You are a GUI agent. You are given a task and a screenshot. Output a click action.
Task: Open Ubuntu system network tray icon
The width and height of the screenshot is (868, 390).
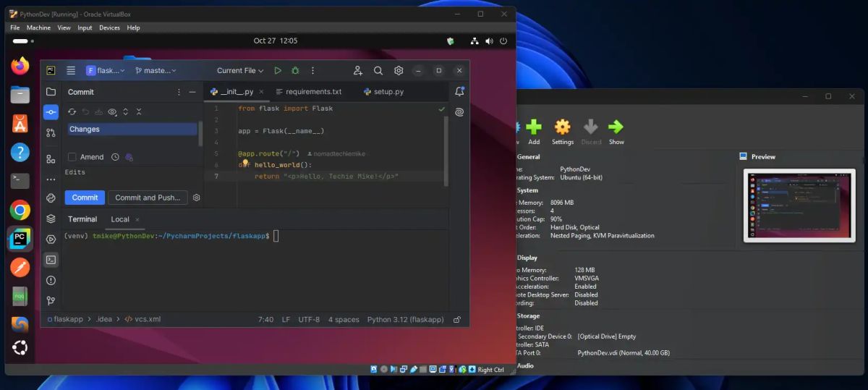pyautogui.click(x=475, y=41)
